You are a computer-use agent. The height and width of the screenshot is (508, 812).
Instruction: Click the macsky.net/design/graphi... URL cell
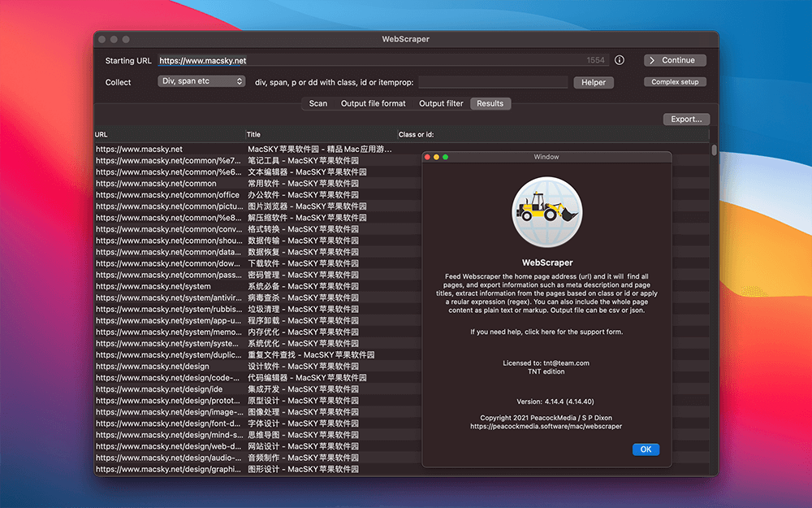(x=170, y=469)
